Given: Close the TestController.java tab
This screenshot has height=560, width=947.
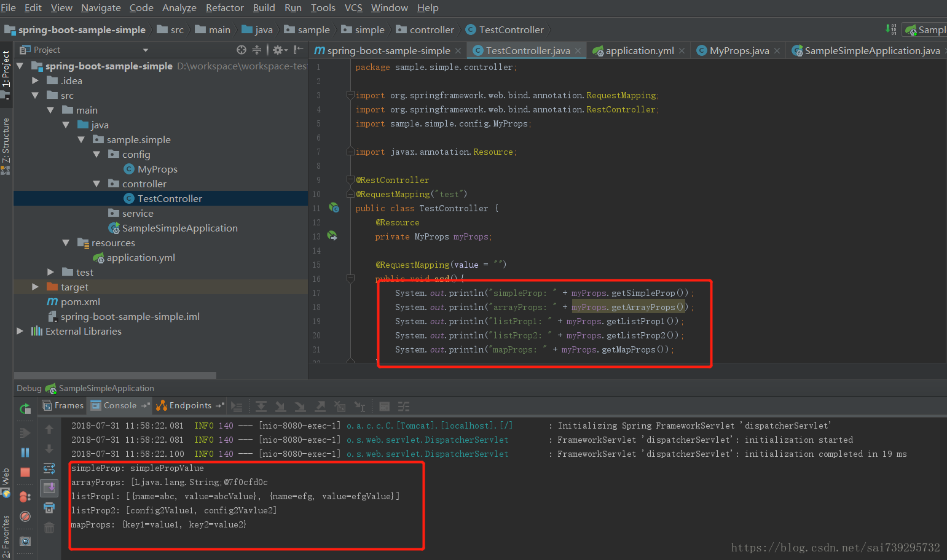Looking at the screenshot, I should [x=578, y=51].
